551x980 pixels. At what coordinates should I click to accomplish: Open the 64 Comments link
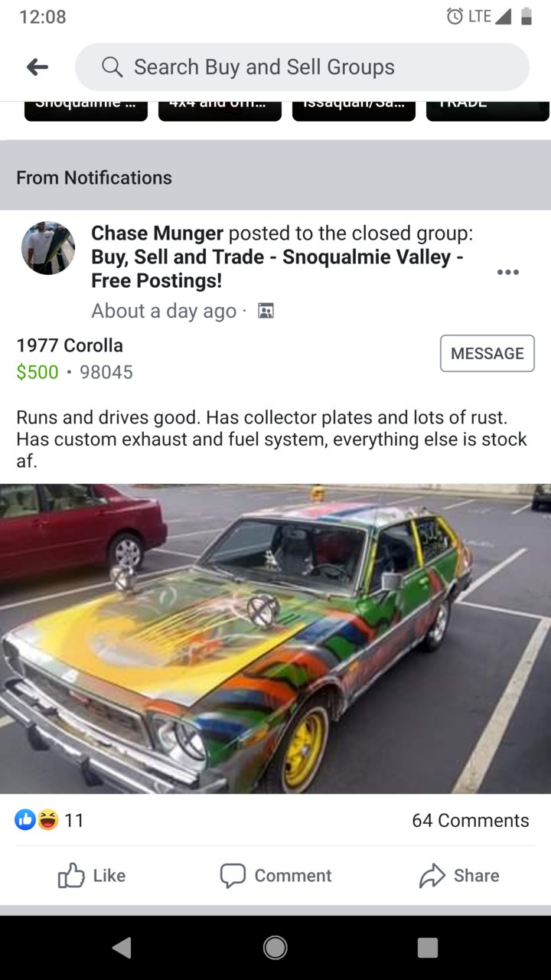(x=470, y=820)
